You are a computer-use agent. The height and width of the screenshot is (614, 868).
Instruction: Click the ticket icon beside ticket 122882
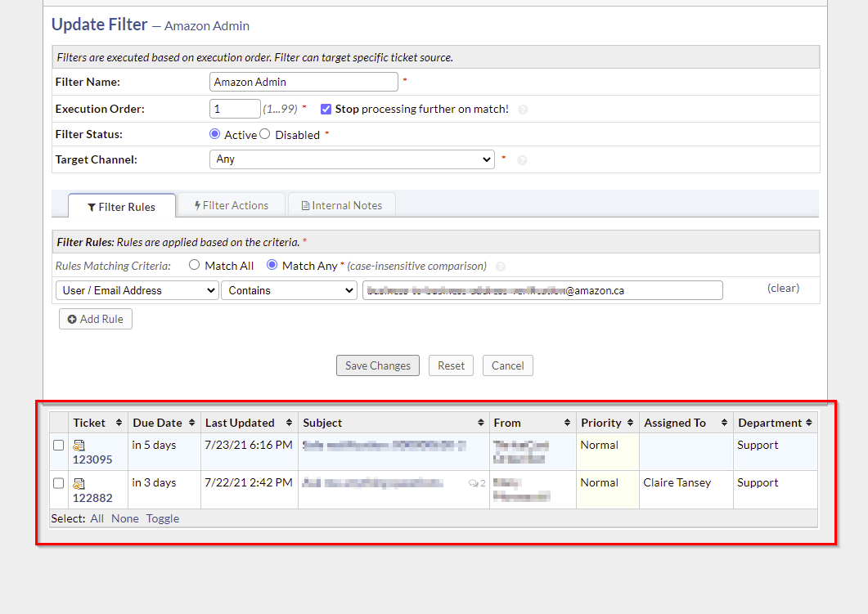click(79, 482)
